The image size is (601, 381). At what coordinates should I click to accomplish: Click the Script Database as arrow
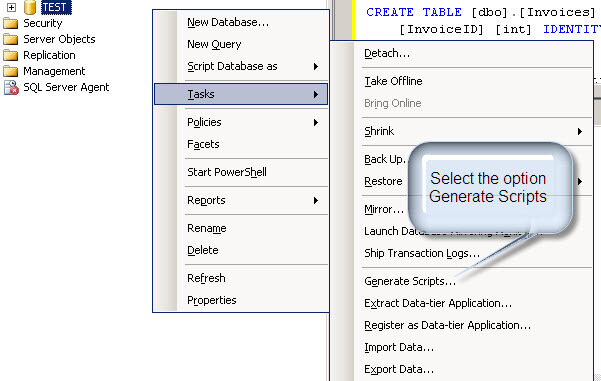click(316, 66)
